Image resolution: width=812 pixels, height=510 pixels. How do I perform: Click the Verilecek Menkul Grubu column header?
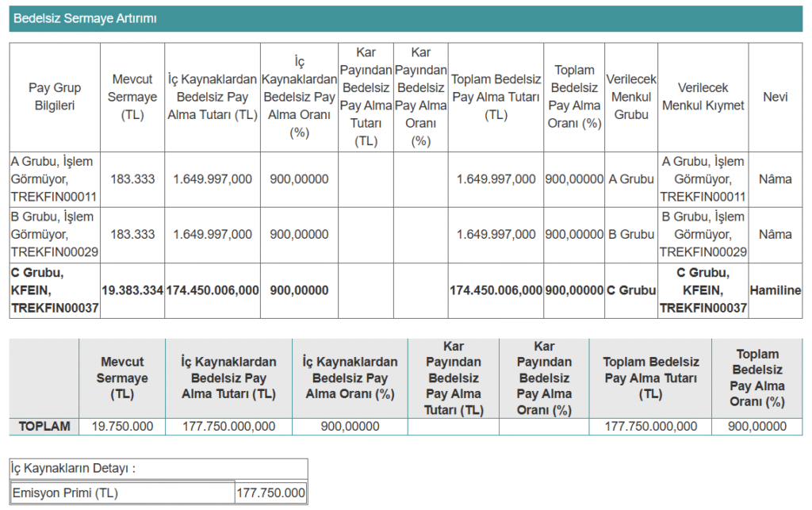pyautogui.click(x=630, y=97)
